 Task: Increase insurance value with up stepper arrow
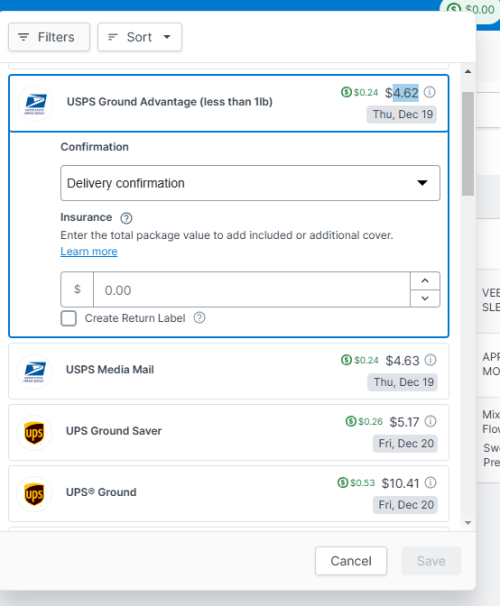point(425,281)
